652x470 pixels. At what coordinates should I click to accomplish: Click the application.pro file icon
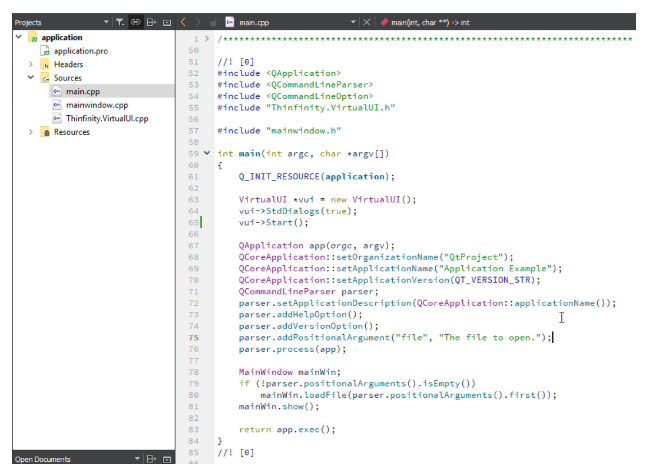click(45, 51)
